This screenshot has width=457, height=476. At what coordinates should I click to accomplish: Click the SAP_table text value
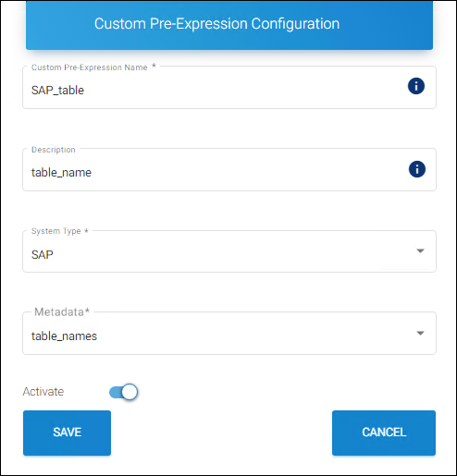coord(57,91)
